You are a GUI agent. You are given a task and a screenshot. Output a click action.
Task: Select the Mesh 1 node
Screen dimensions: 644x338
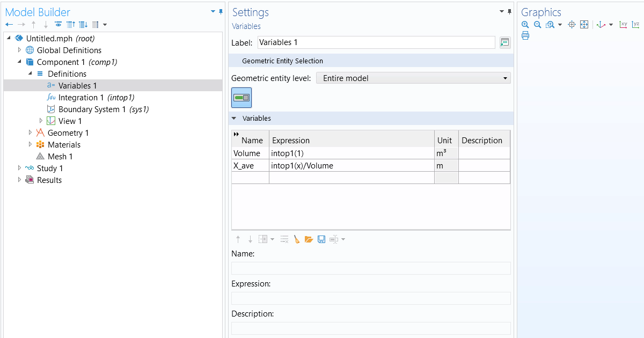(x=60, y=157)
